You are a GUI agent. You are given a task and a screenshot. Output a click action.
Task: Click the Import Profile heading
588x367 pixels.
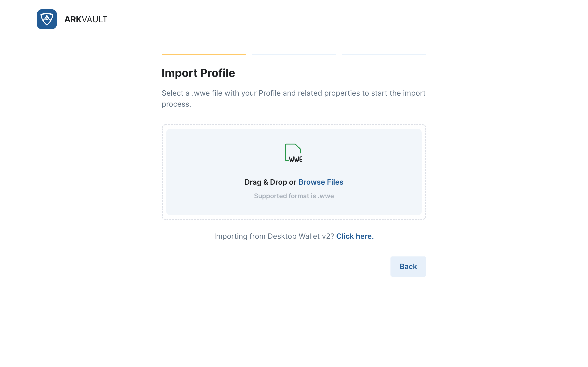click(198, 73)
